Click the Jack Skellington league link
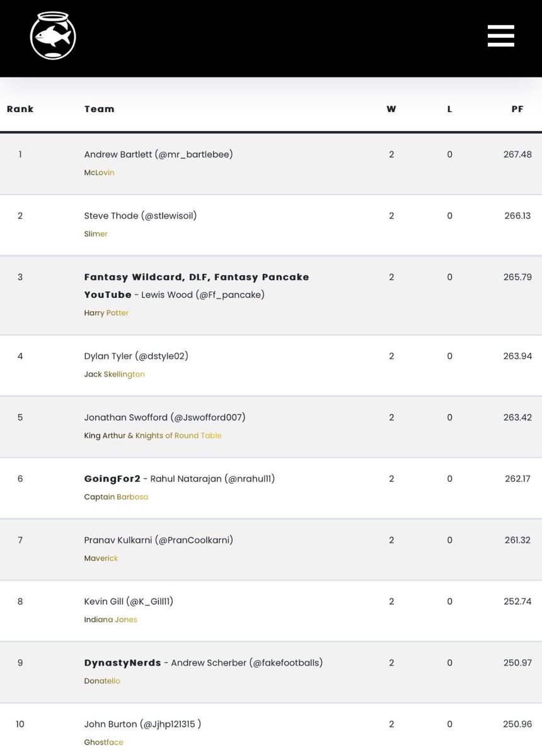Screen dimensions: 542x756 click(114, 374)
